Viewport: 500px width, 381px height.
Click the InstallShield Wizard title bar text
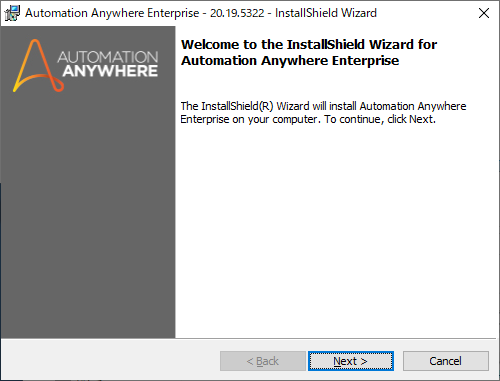tap(326, 13)
